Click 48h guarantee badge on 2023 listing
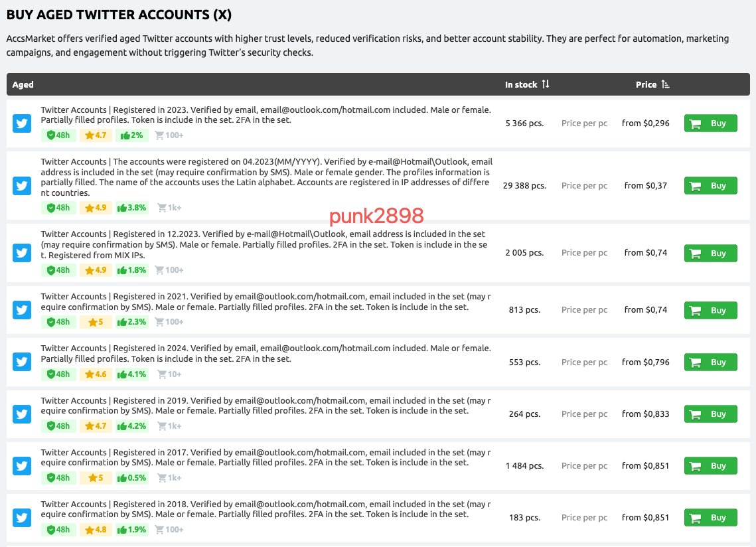The height and width of the screenshot is (547, 756). click(x=58, y=135)
